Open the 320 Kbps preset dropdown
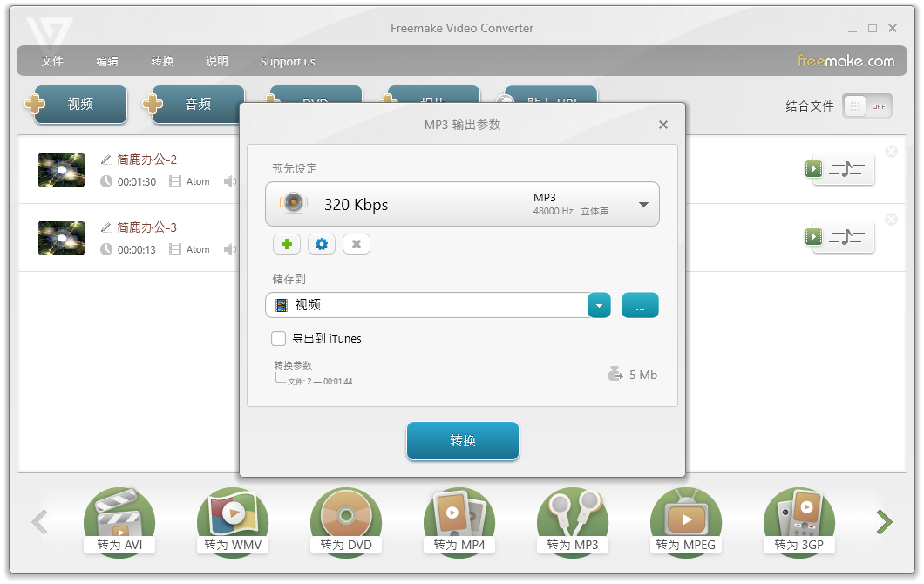Screen dimensions: 924x584 click(644, 204)
